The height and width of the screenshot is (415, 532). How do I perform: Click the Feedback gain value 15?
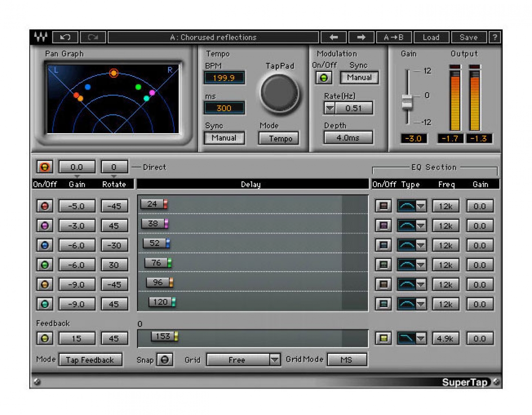(77, 339)
